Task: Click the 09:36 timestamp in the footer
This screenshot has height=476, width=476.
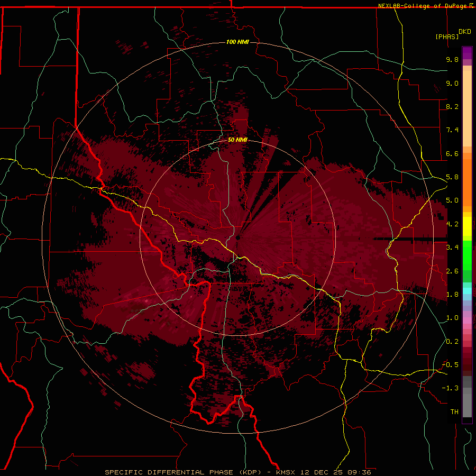Action: (x=360, y=472)
